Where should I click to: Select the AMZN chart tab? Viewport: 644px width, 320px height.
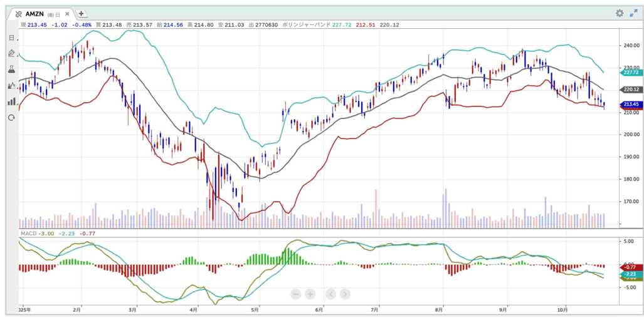(x=34, y=14)
